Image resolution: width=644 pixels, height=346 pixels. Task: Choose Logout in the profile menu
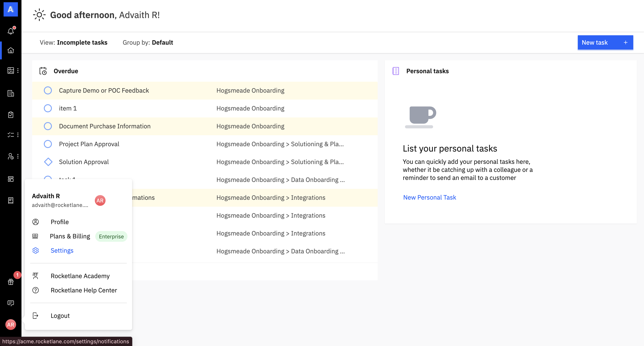[x=60, y=316]
